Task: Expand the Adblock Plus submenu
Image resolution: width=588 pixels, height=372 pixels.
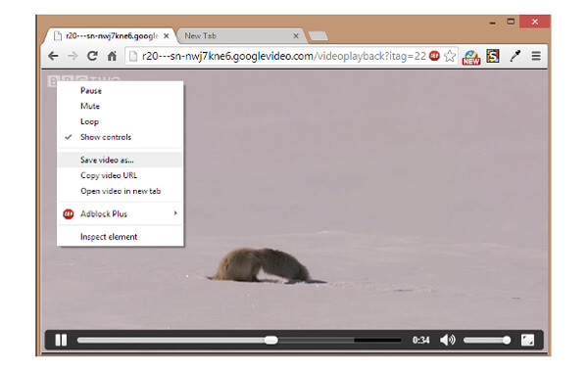Action: point(121,214)
